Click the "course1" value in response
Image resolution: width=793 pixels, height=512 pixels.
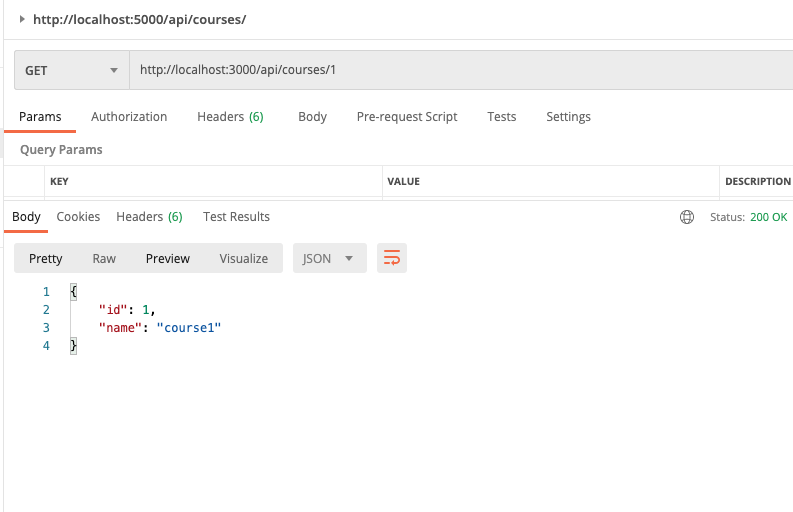[x=189, y=328]
